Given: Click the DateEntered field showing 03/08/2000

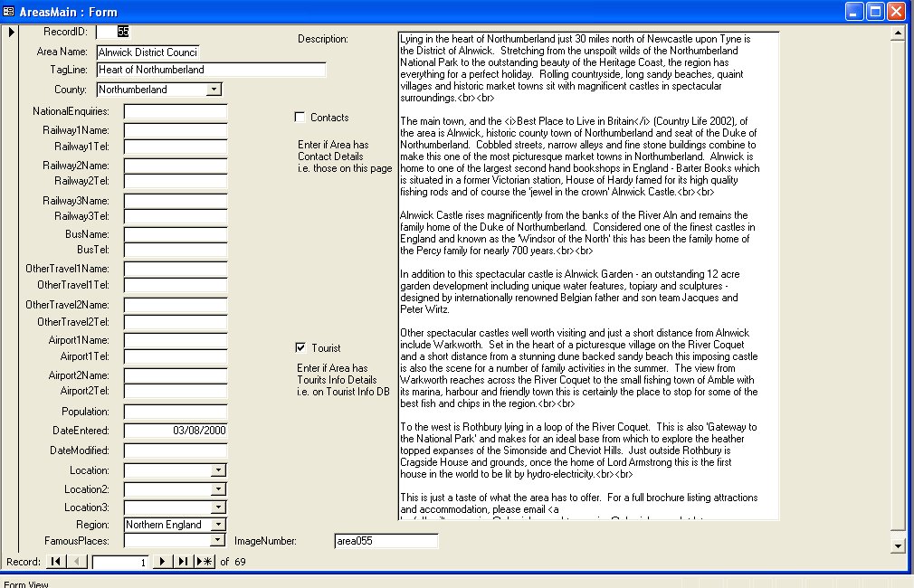Looking at the screenshot, I should [x=176, y=431].
